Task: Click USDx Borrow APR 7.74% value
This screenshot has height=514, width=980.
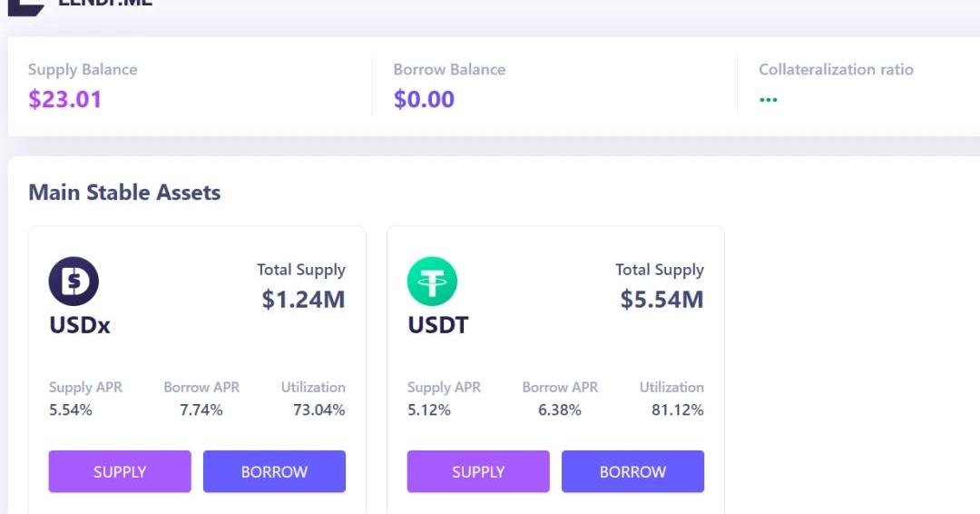Action: tap(201, 410)
